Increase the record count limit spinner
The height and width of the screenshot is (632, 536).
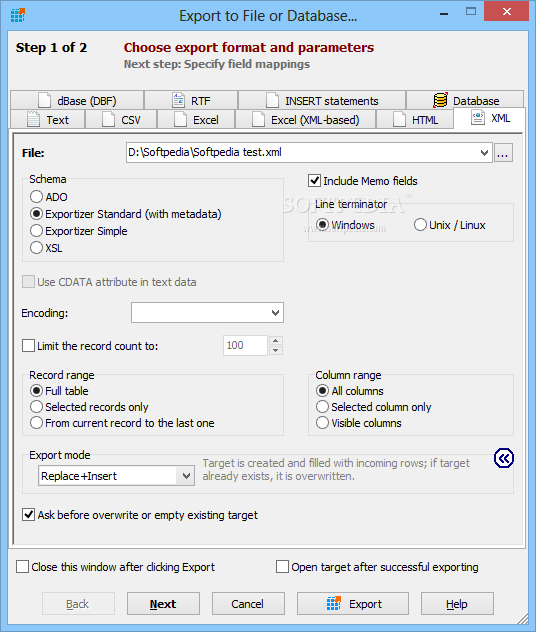coord(276,341)
